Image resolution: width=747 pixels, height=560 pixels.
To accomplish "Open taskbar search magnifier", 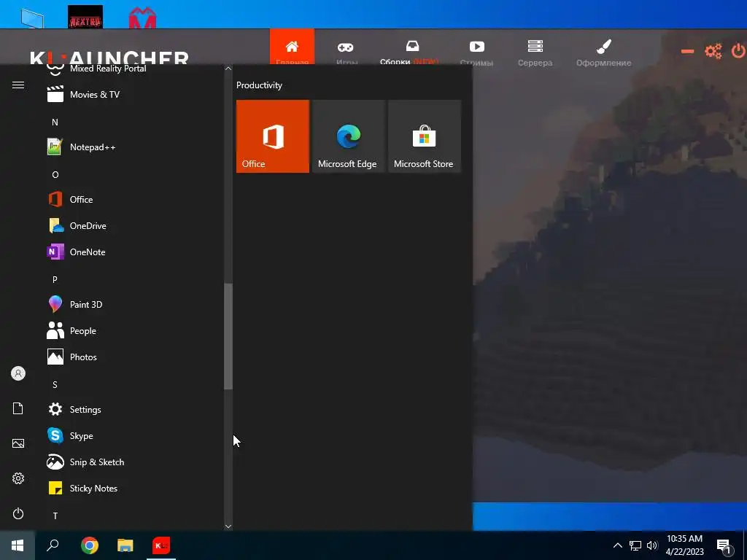I will [53, 545].
